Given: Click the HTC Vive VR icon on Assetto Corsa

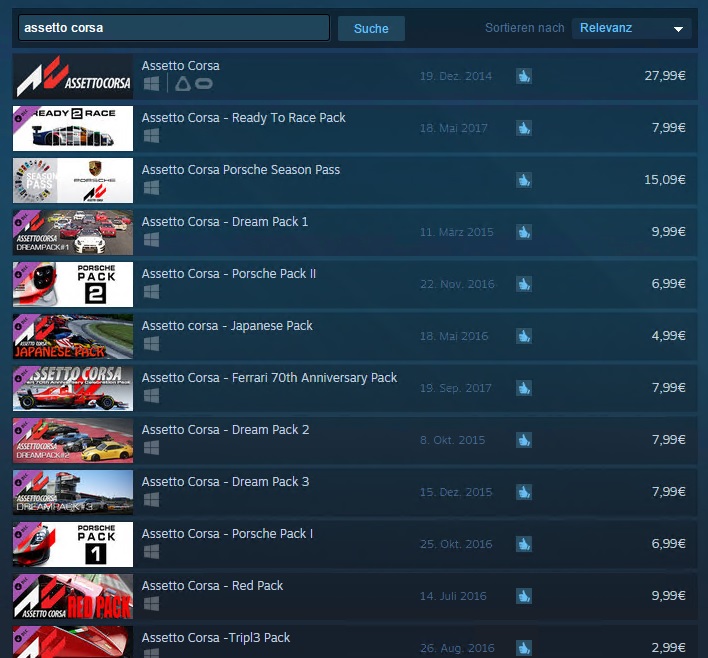Looking at the screenshot, I should pos(183,84).
